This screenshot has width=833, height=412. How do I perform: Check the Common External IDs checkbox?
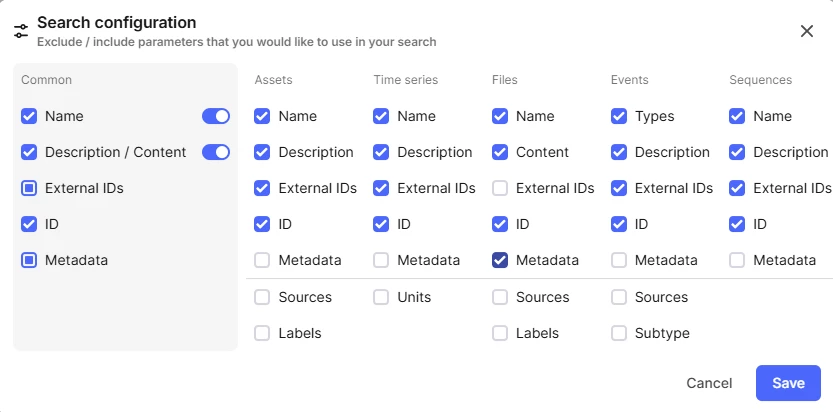click(x=29, y=188)
